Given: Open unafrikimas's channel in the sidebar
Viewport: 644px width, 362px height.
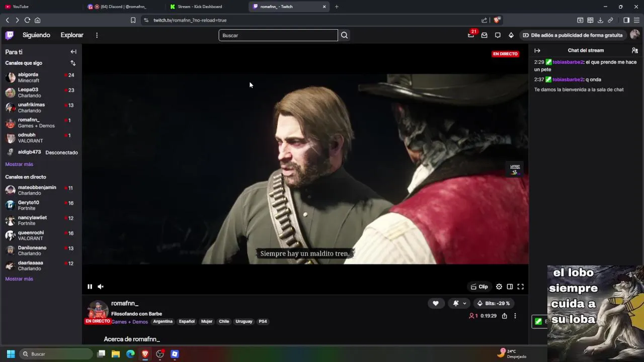Looking at the screenshot, I should 41,108.
